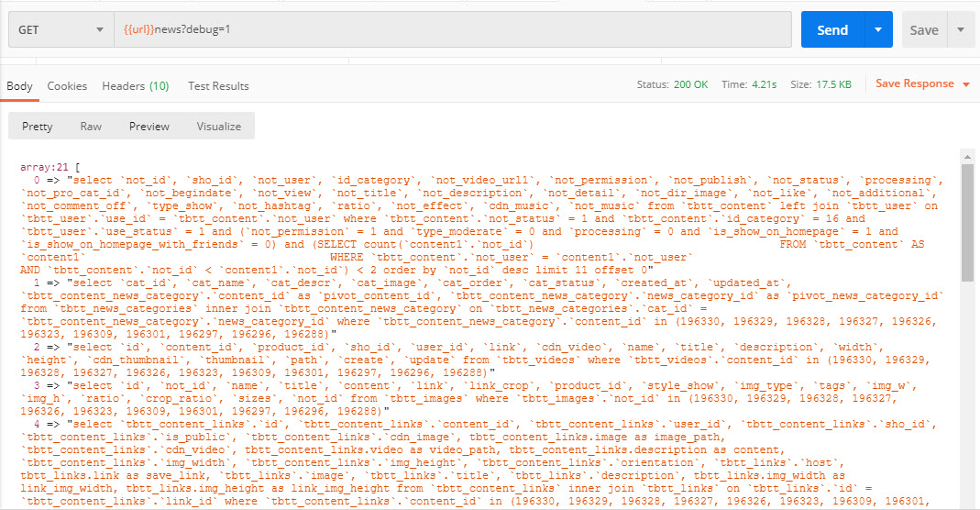
Task: Click the scrollbar up arrow
Action: [967, 157]
